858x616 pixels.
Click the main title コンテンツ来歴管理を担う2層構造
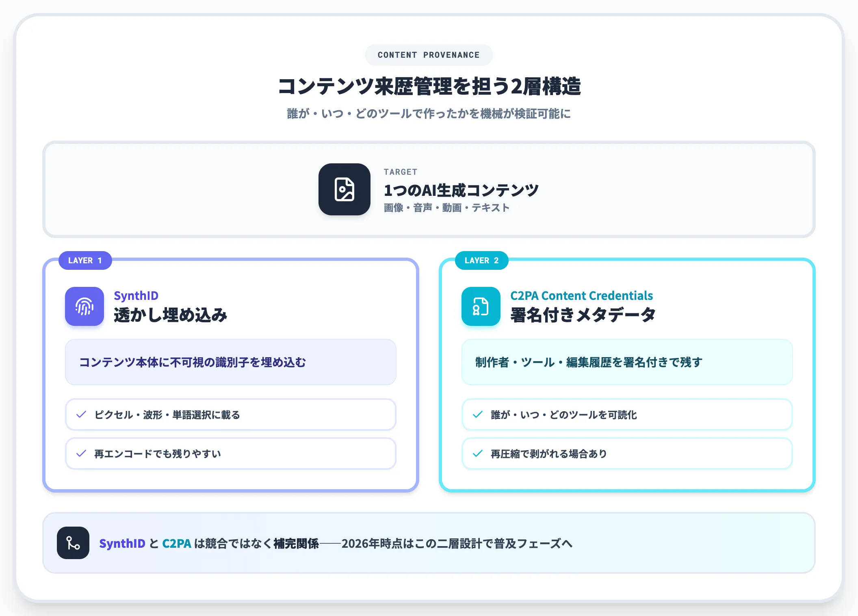click(x=429, y=86)
